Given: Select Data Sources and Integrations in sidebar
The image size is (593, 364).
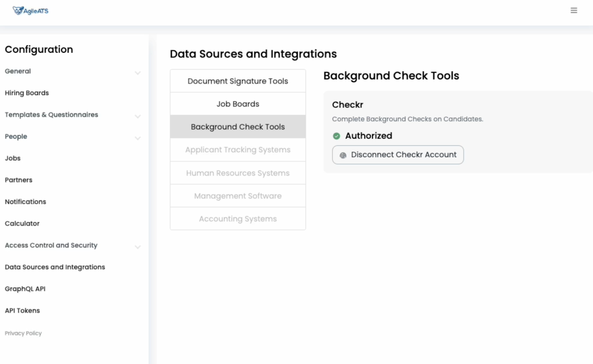Looking at the screenshot, I should point(55,267).
